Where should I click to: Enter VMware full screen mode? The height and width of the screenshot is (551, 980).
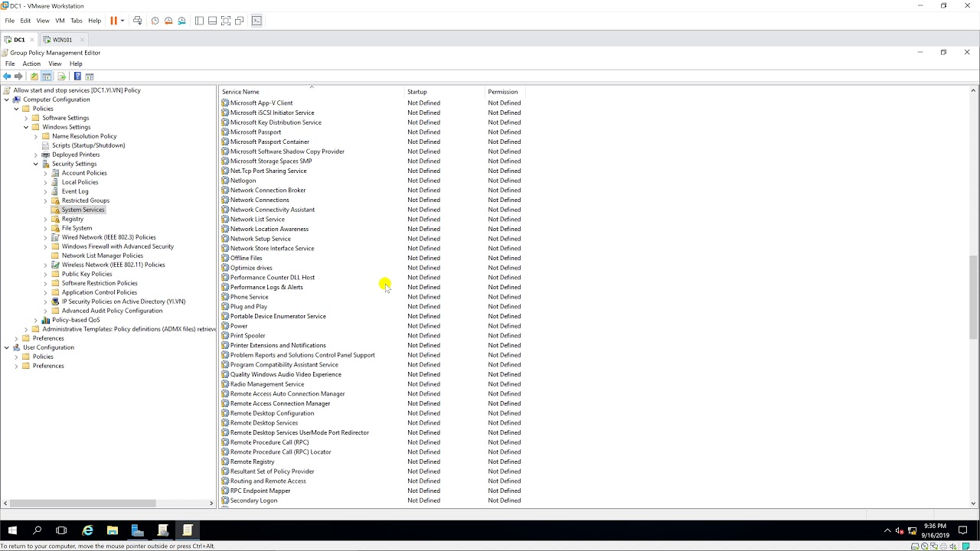pyautogui.click(x=226, y=21)
